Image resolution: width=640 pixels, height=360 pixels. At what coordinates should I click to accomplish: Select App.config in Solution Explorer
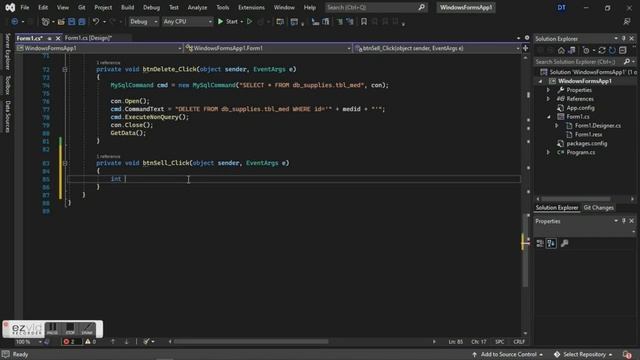(580, 108)
